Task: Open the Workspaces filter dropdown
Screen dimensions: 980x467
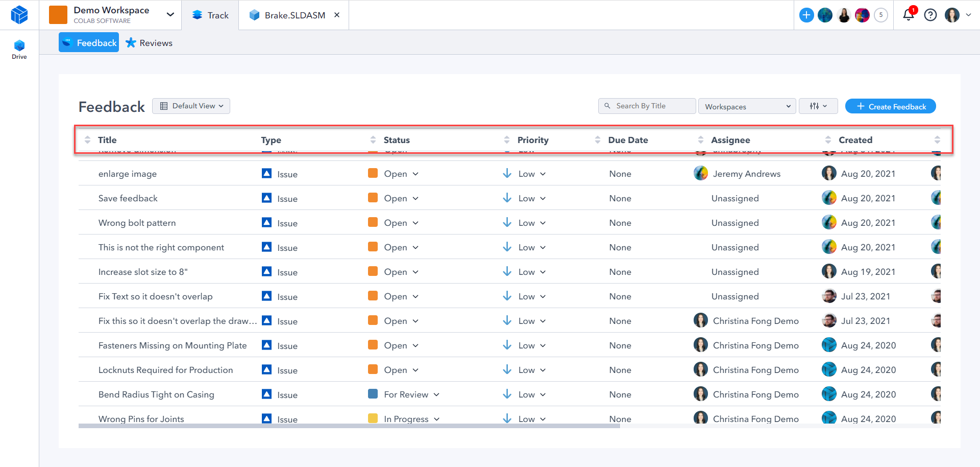Action: tap(747, 106)
